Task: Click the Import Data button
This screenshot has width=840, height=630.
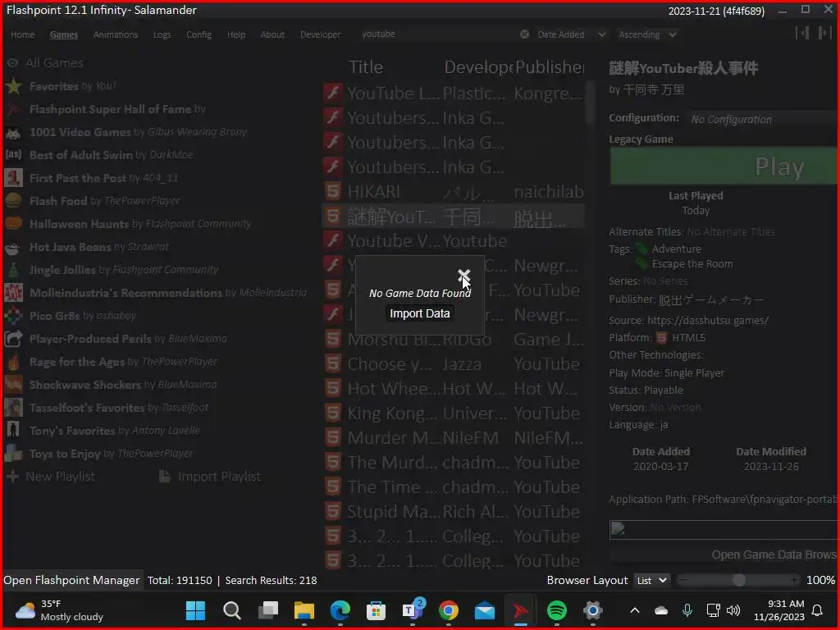Action: tap(419, 313)
